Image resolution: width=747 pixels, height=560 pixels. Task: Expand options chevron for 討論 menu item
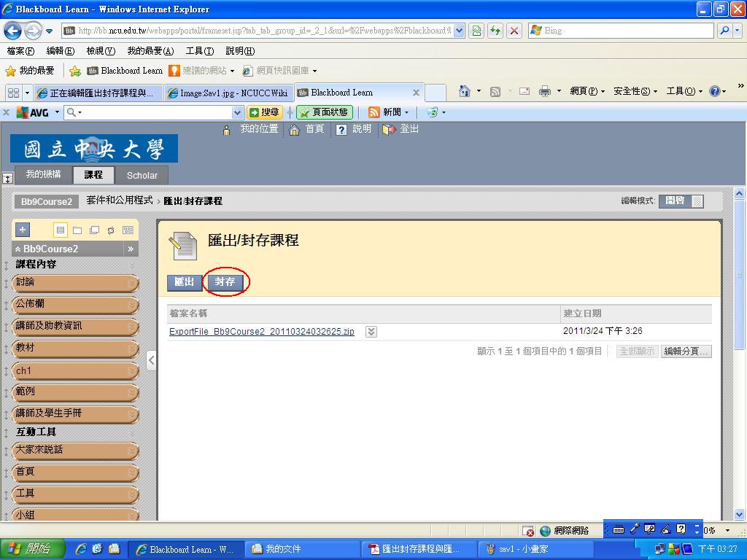click(132, 283)
